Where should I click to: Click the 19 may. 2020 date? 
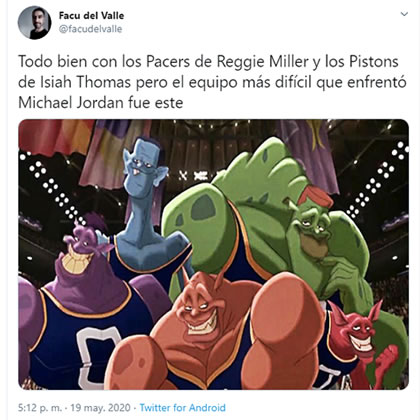(x=100, y=408)
